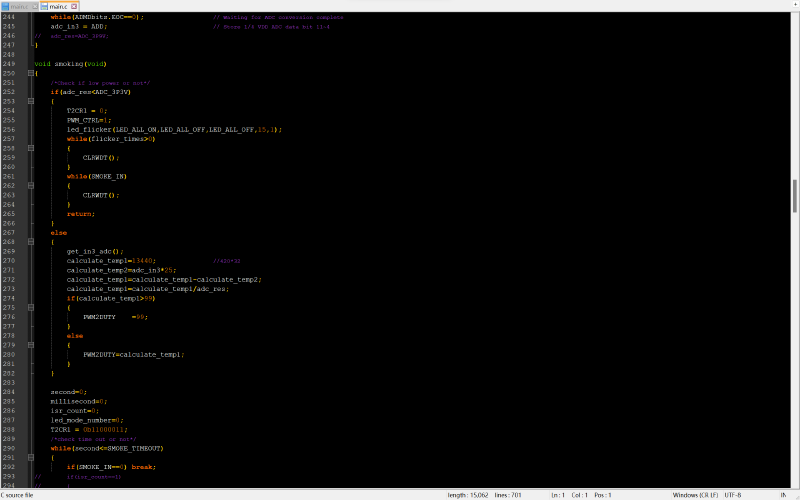The image size is (800, 500).
Task: Click the 'Check if low power' comment
Action: 101,83
